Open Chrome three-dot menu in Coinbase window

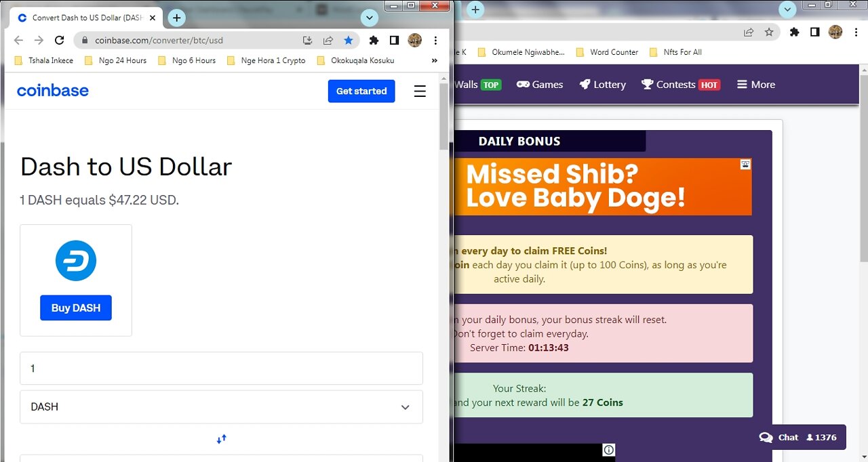tap(435, 41)
